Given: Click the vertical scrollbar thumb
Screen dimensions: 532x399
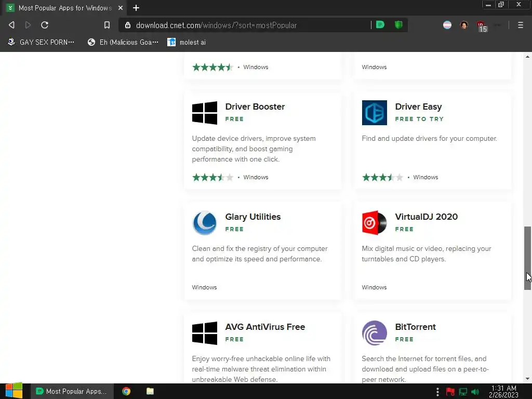Looking at the screenshot, I should 527,258.
